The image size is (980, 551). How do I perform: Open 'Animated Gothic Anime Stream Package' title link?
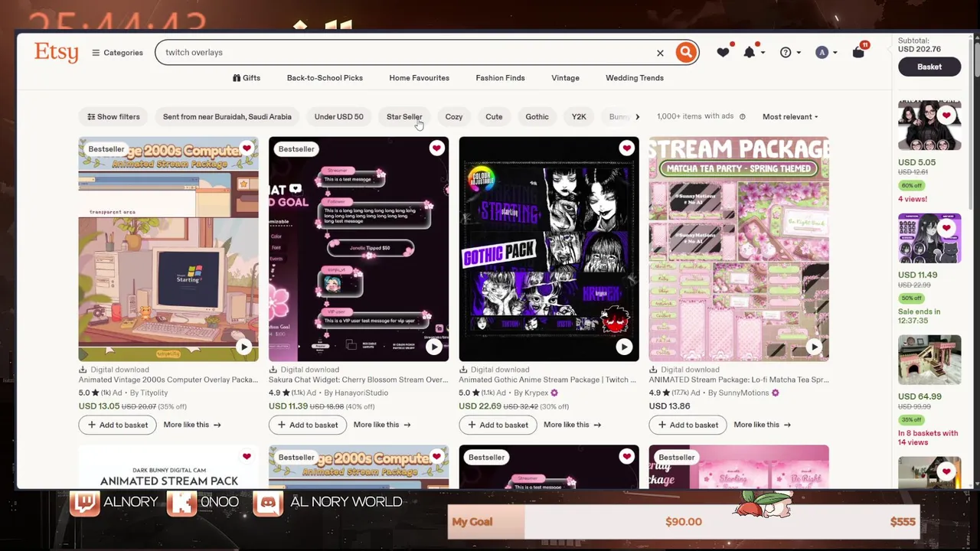point(547,380)
